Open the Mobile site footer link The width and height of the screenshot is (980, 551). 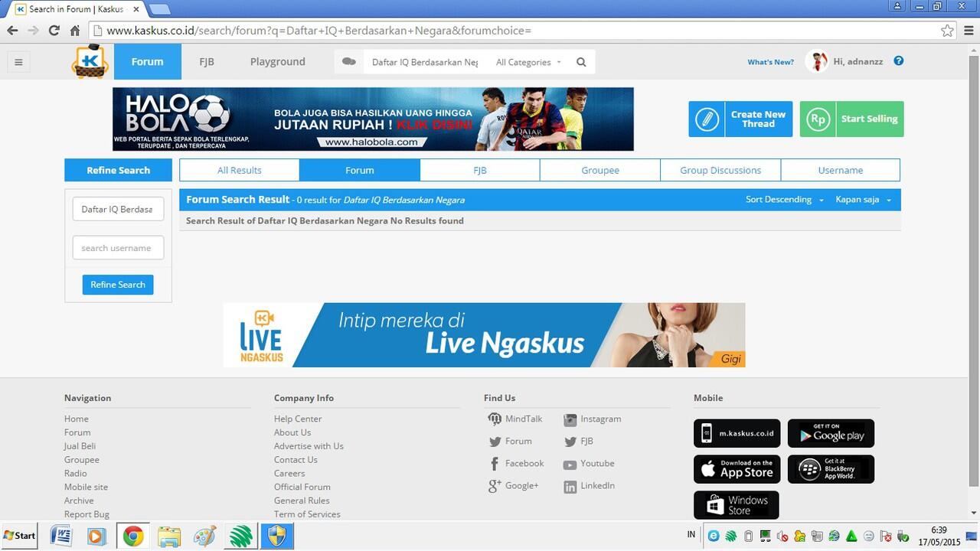click(86, 487)
